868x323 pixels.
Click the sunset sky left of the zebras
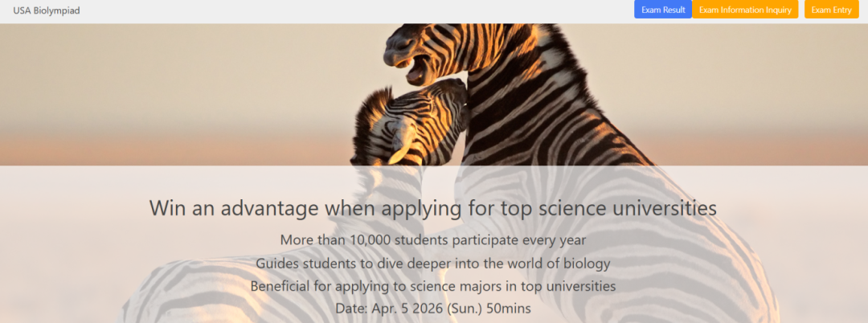161,88
